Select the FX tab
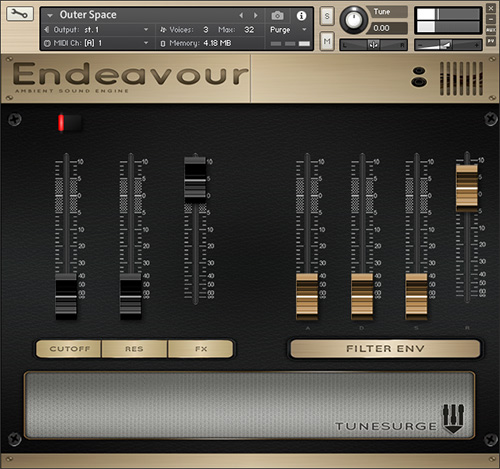Image resolution: width=500 pixels, height=469 pixels. (201, 349)
